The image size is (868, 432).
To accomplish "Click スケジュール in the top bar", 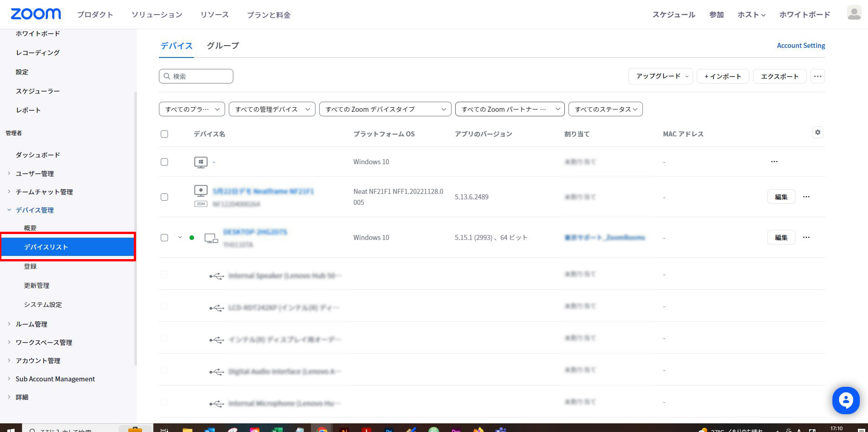I will 673,15.
